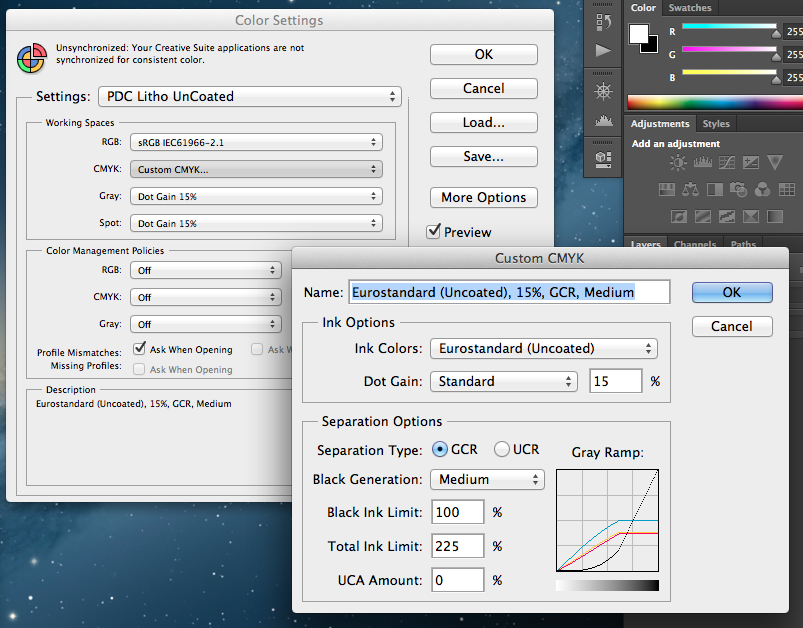The height and width of the screenshot is (628, 803).
Task: Toggle the Preview checkbox
Action: [434, 231]
